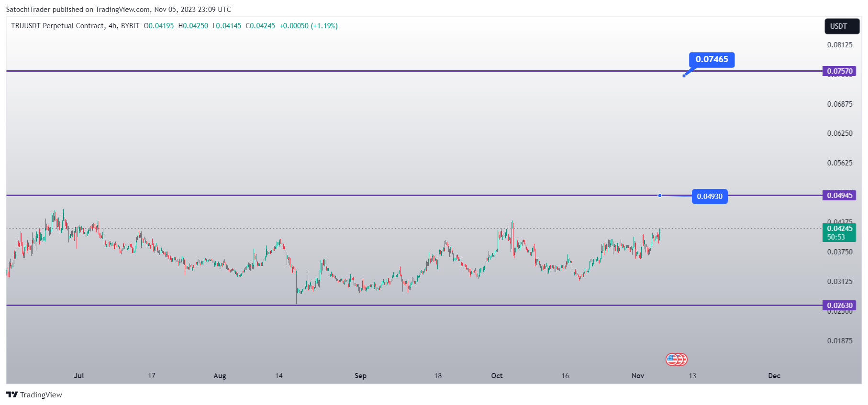Click the Aug label on time axis
The height and width of the screenshot is (405, 868).
pos(220,376)
